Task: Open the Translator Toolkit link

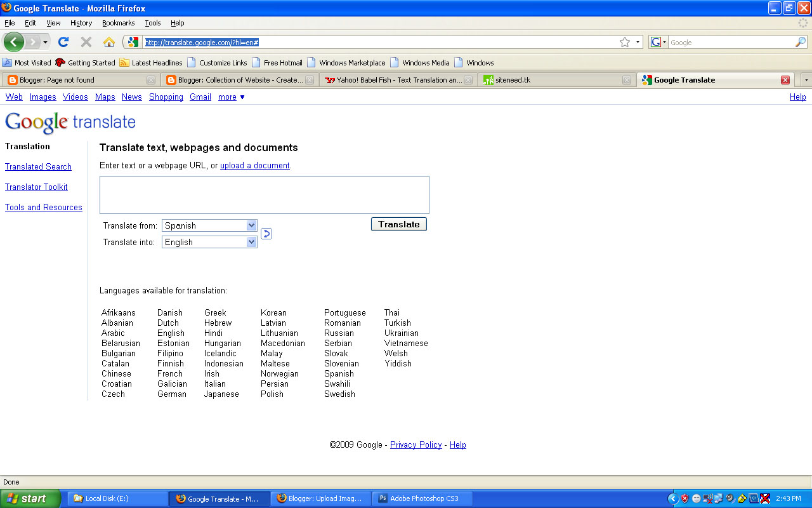Action: click(x=36, y=187)
